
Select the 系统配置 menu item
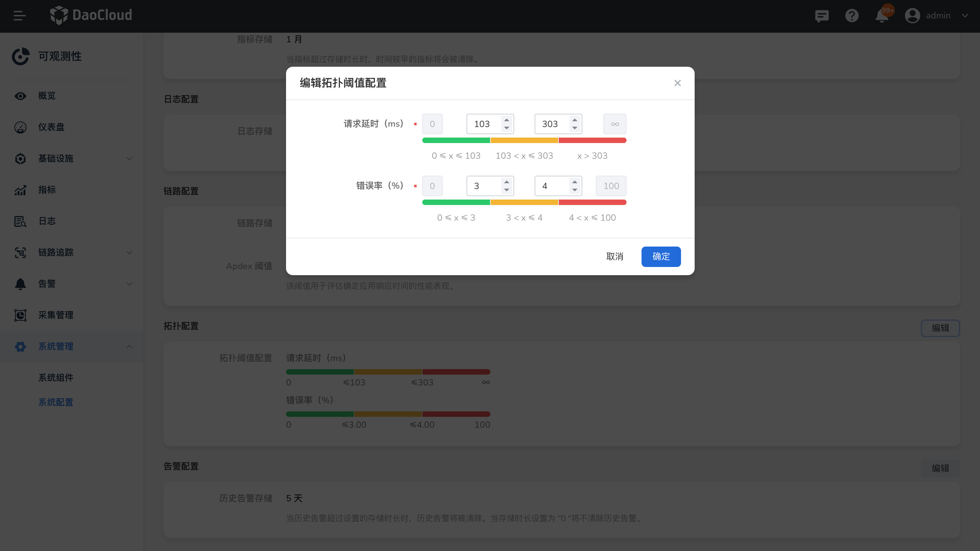56,402
